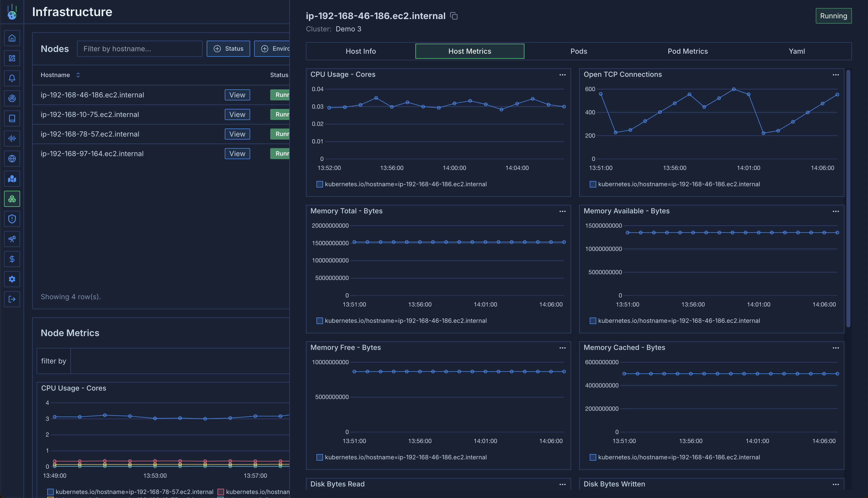Copy hostname using the copy icon

tap(454, 16)
